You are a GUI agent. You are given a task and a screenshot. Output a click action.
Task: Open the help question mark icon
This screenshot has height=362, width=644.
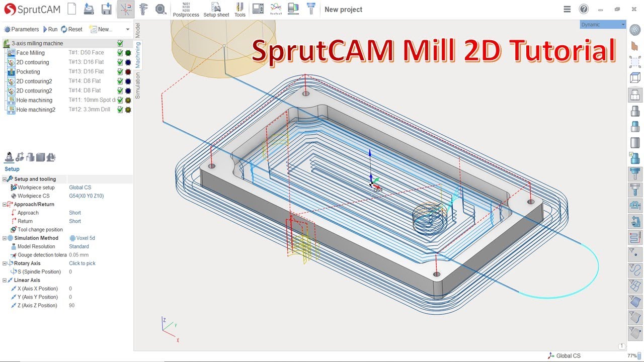584,9
